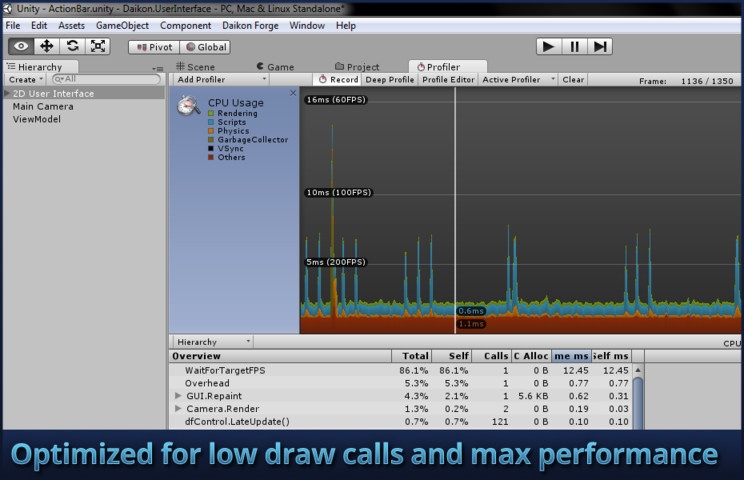Switch to the Game tab
This screenshot has height=480, width=744.
[275, 67]
